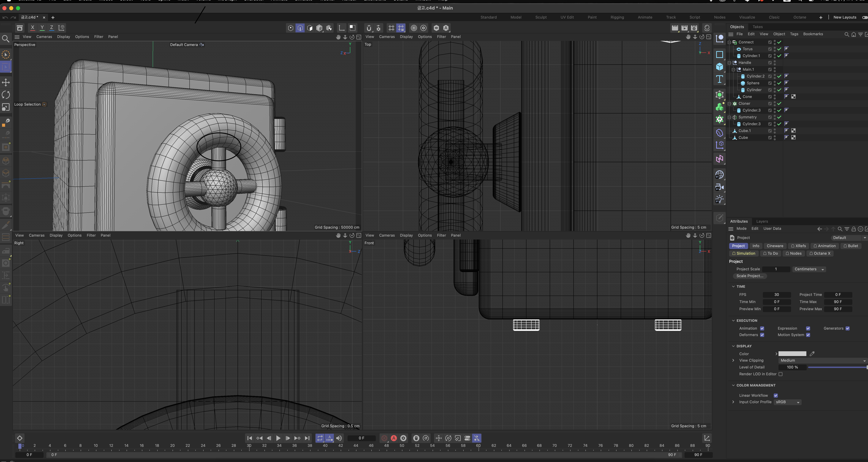Collapse the Handle object tree
The image size is (868, 462).
coord(729,63)
